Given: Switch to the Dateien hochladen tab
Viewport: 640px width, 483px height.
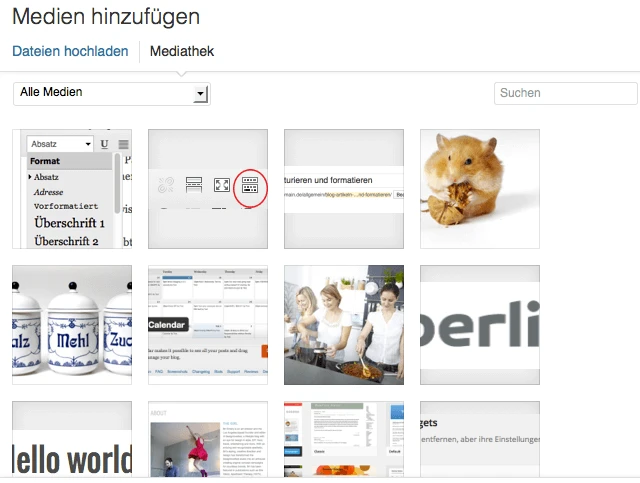Looking at the screenshot, I should (x=70, y=51).
